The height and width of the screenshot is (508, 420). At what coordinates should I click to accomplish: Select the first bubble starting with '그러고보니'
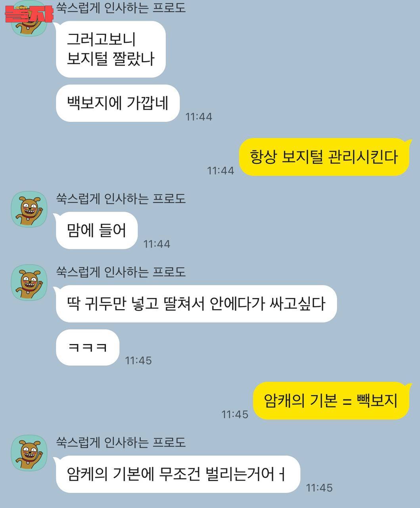[111, 49]
